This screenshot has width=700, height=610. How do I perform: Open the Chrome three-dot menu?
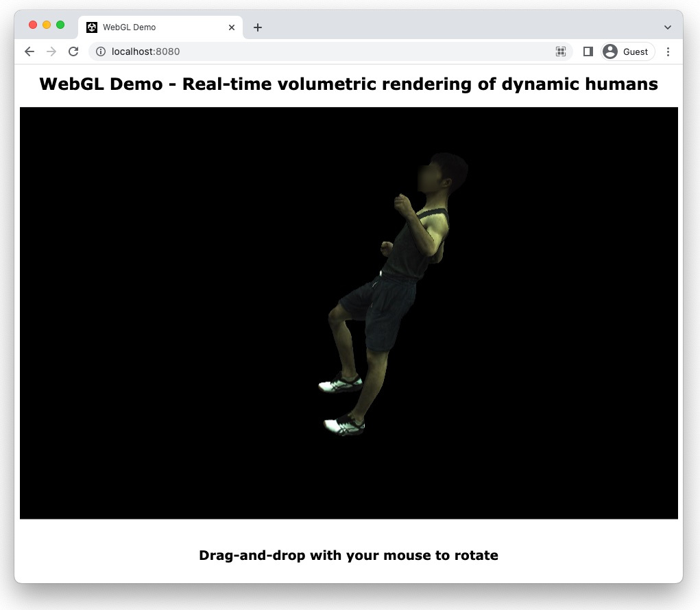coord(668,52)
